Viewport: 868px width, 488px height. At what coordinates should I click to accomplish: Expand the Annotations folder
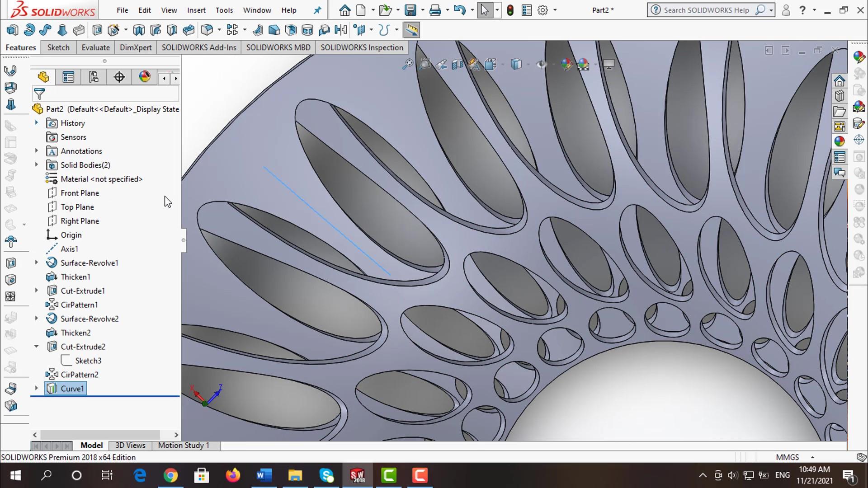pyautogui.click(x=37, y=151)
